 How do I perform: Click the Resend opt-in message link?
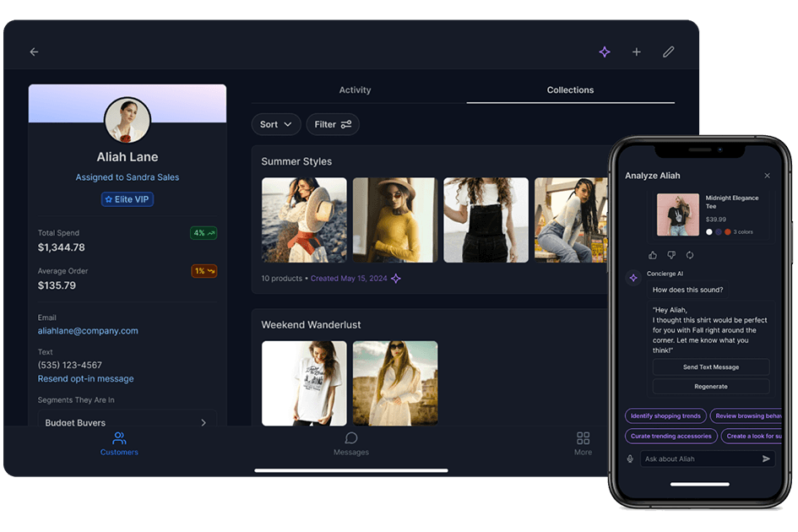(85, 379)
